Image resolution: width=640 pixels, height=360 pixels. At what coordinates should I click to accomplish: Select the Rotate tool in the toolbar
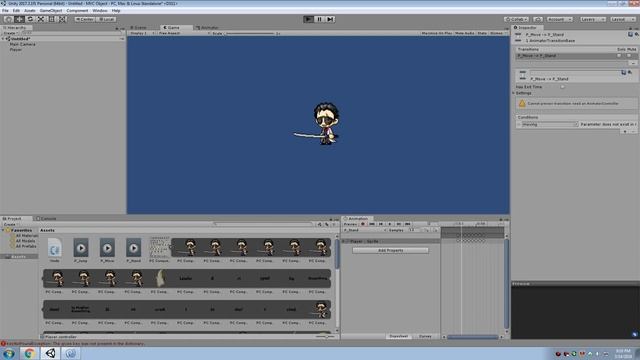[x=30, y=19]
